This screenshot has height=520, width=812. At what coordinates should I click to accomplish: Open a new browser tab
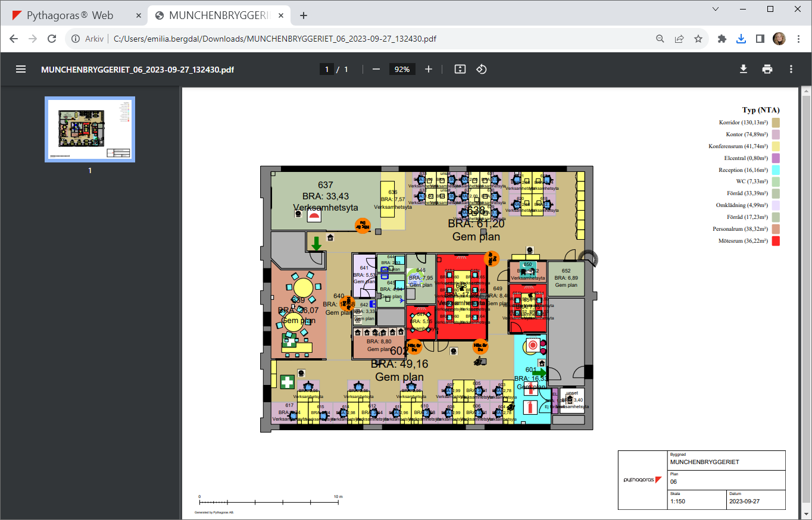click(x=304, y=15)
